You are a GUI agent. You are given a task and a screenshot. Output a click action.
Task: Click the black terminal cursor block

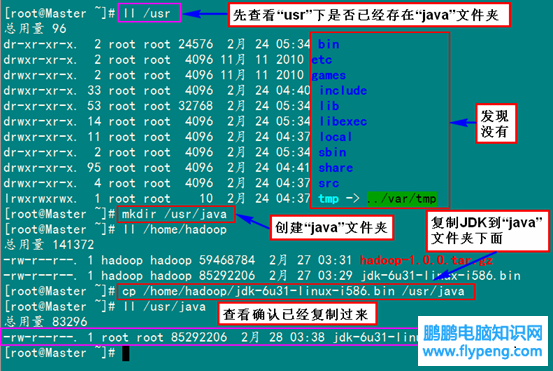pyautogui.click(x=126, y=354)
